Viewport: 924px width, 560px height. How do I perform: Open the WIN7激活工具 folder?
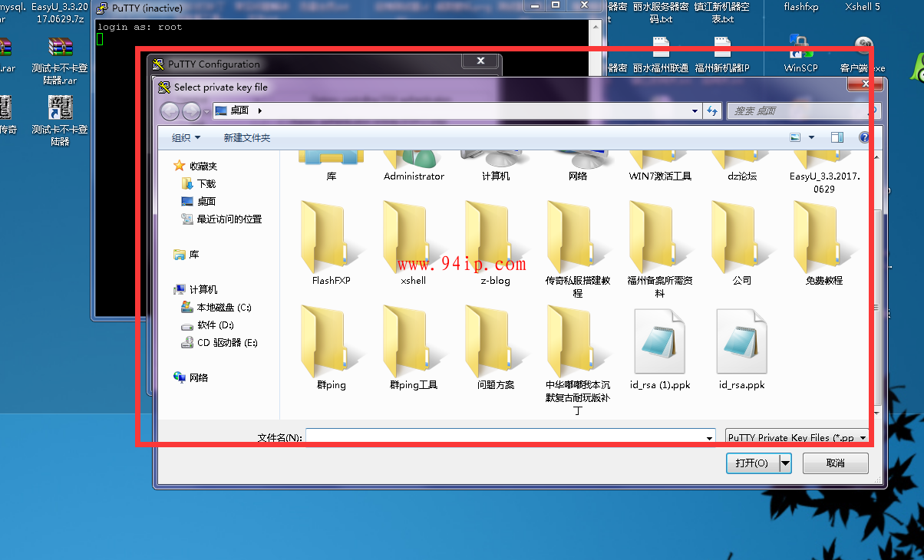[659, 166]
